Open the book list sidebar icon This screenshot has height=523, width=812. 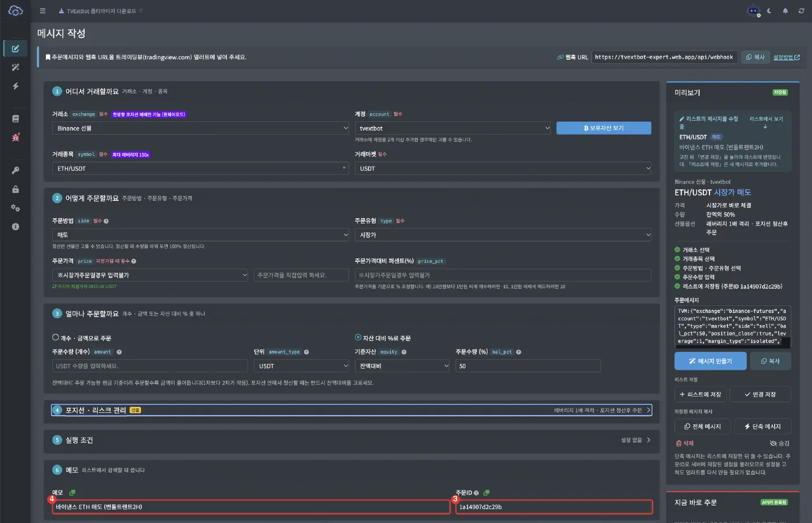[x=16, y=118]
